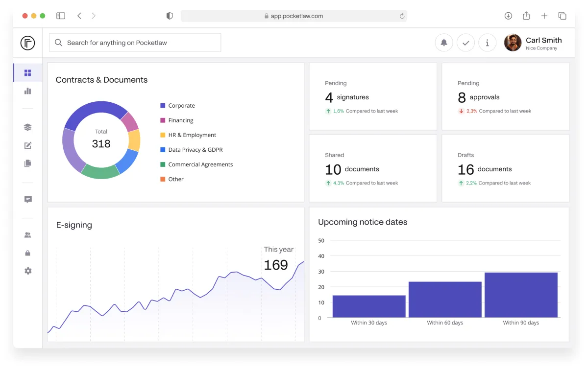Open the copied documents sidebar icon
This screenshot has height=370, width=588.
pos(27,163)
